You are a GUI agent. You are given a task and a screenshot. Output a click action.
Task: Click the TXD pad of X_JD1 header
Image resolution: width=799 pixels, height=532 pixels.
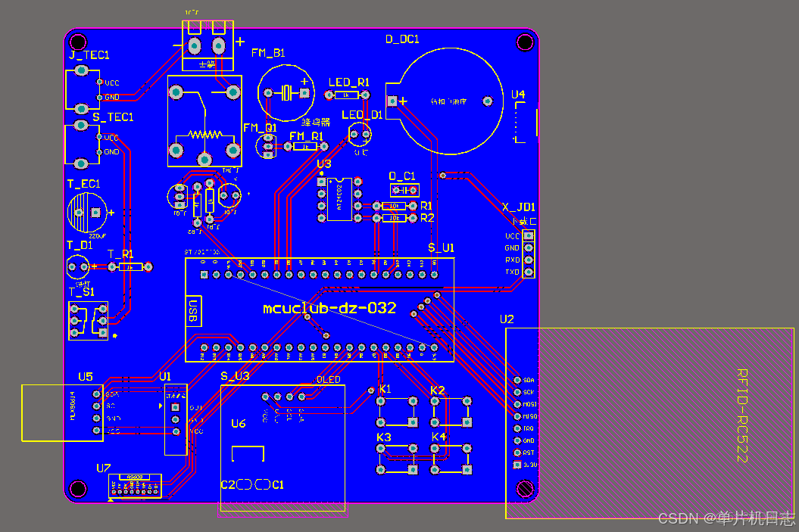[529, 272]
